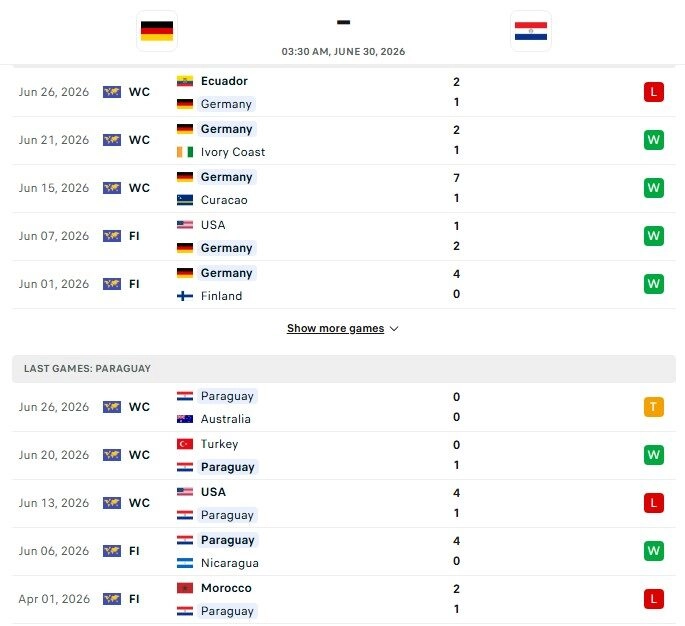The image size is (685, 626).
Task: Open the red L badge for Ecuador match
Action: (x=654, y=92)
